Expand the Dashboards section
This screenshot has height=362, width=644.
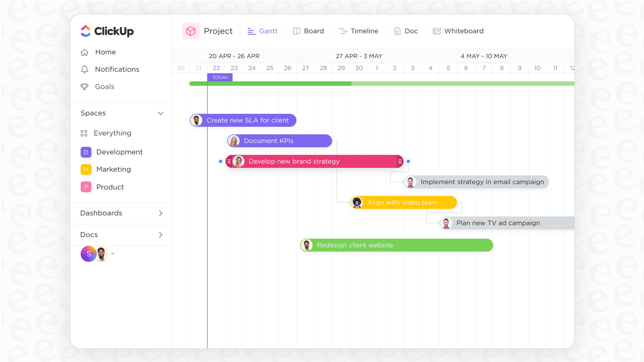pyautogui.click(x=161, y=213)
